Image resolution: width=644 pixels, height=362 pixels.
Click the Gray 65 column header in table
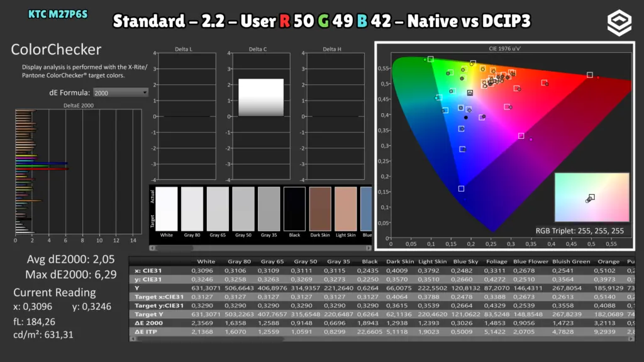pyautogui.click(x=272, y=261)
